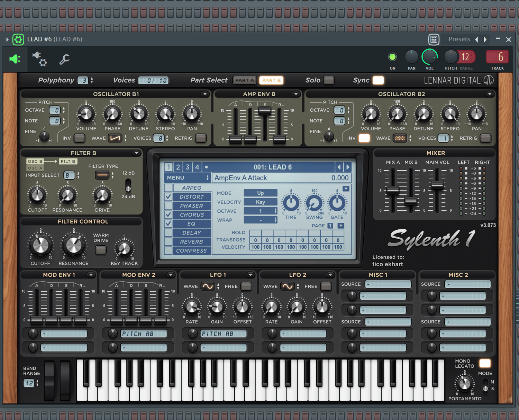The width and height of the screenshot is (519, 420).
Task: Open MOD ENV 2 section dropdown
Action: point(171,275)
